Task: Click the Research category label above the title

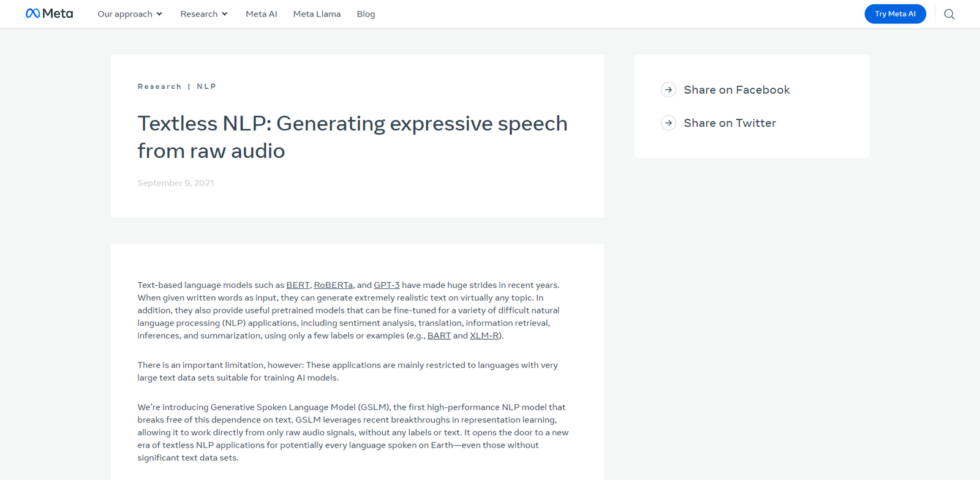Action: pos(159,86)
